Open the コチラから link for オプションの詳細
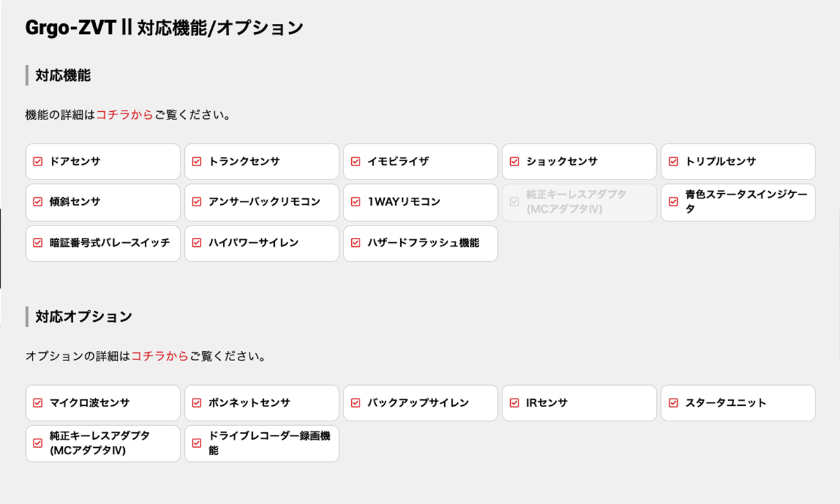This screenshot has width=840, height=504. (x=160, y=356)
